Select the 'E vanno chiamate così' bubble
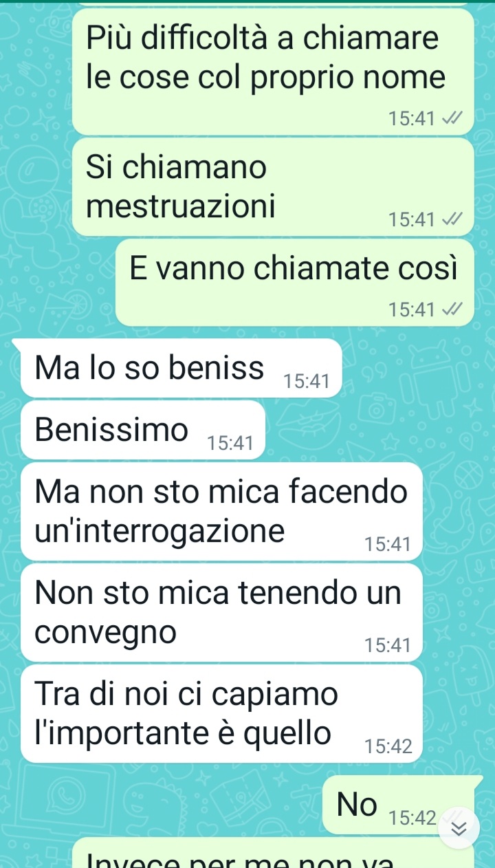This screenshot has width=495, height=868. pyautogui.click(x=295, y=283)
